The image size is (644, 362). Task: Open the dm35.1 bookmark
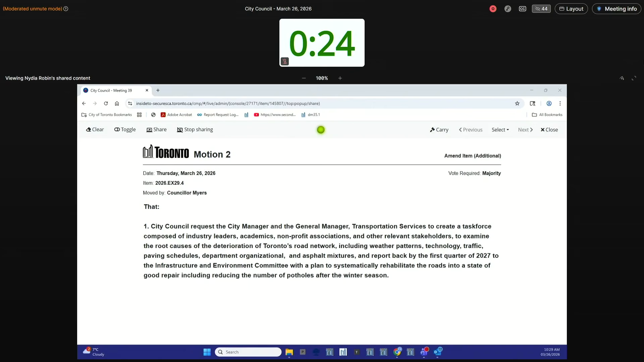pyautogui.click(x=311, y=115)
